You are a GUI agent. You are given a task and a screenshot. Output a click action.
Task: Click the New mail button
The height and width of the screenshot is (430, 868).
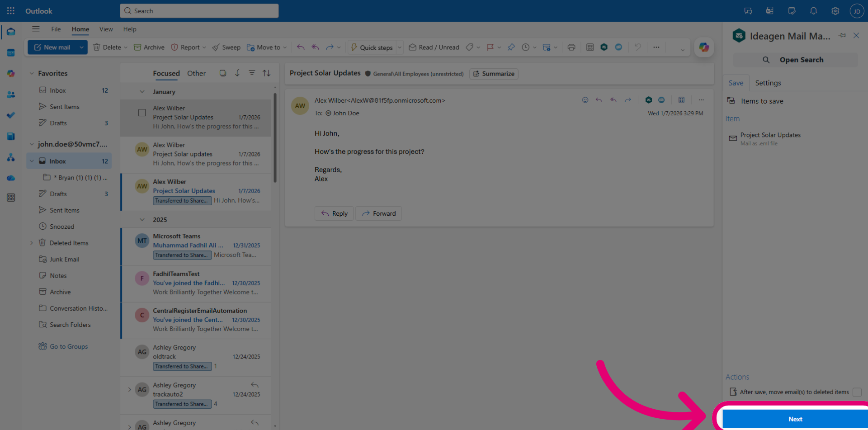click(52, 47)
